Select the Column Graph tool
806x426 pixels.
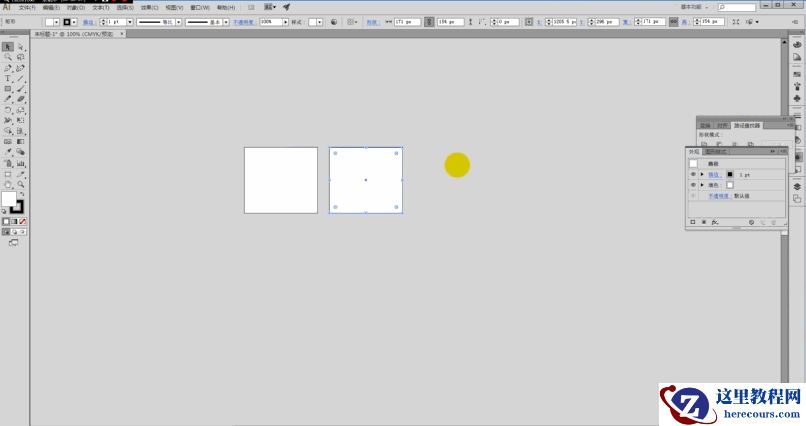[21, 163]
